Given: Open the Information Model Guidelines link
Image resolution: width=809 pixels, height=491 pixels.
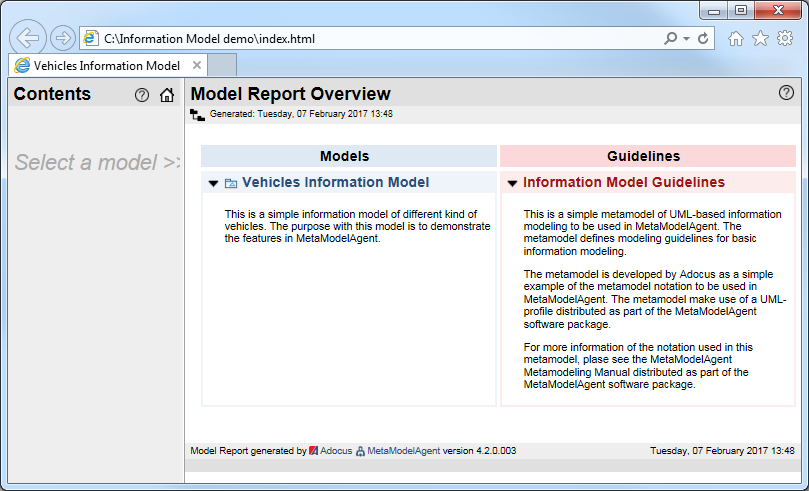Looking at the screenshot, I should coord(624,182).
